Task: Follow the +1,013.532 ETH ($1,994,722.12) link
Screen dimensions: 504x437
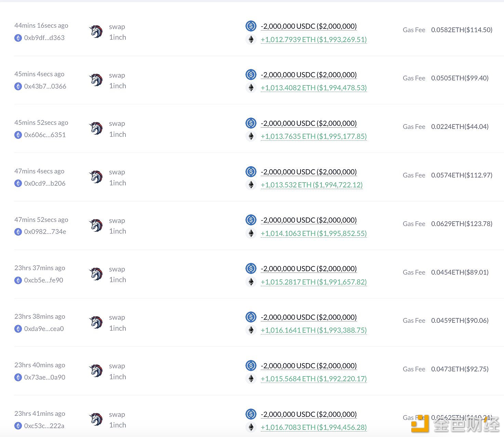Action: point(312,185)
